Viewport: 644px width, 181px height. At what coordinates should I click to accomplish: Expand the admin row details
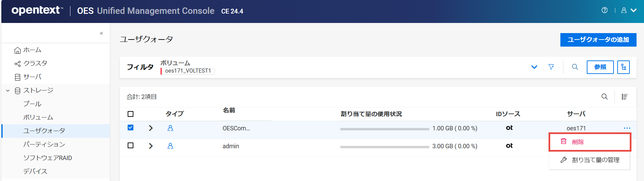click(x=151, y=146)
